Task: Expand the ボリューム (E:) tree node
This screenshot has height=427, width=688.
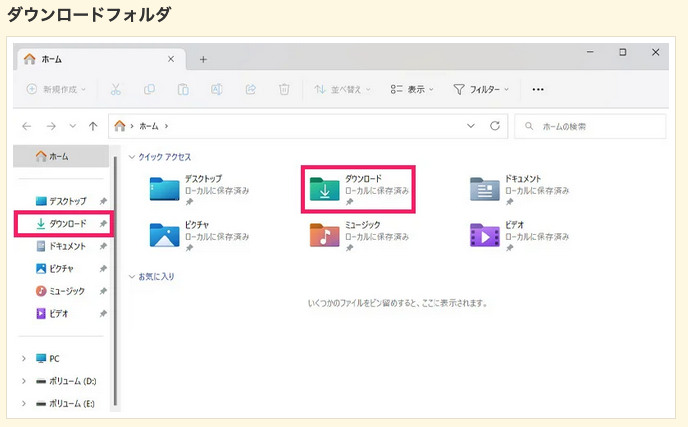Action: click(x=24, y=403)
